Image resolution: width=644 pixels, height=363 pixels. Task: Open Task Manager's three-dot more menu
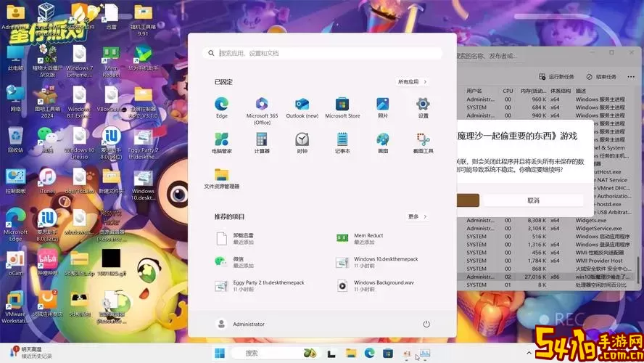click(631, 77)
